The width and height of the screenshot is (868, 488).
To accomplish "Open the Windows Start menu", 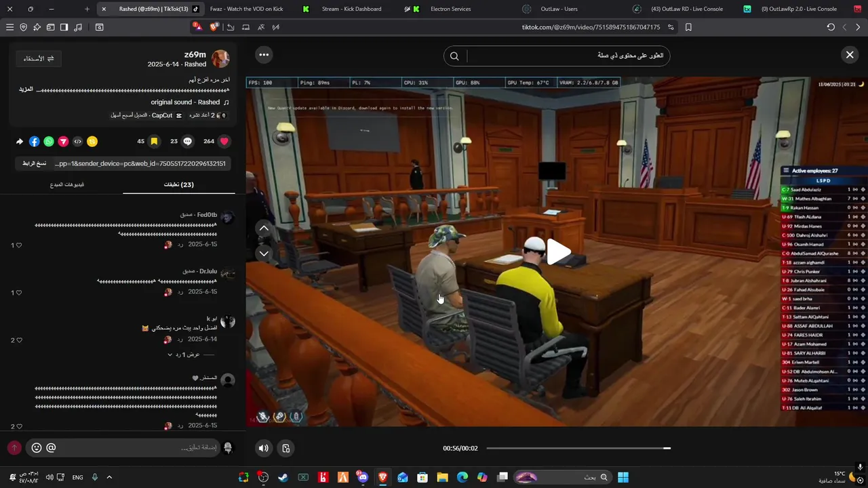I will [x=623, y=477].
